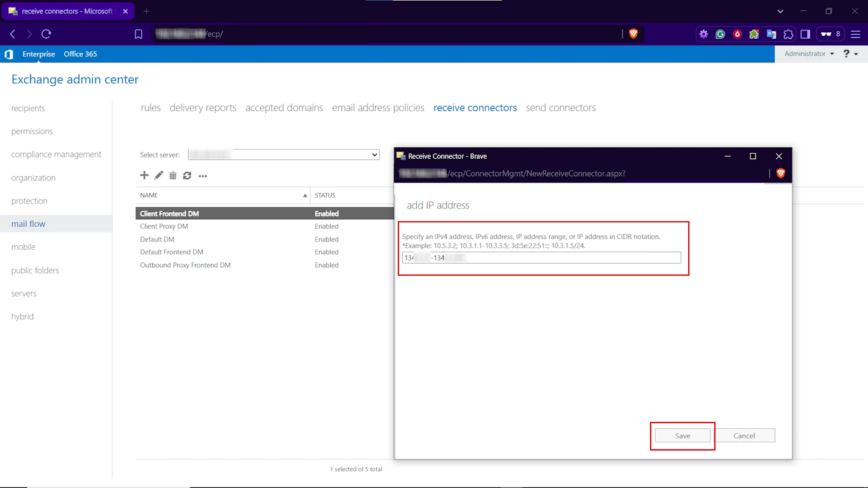Reload the page with the refresh button

point(46,34)
